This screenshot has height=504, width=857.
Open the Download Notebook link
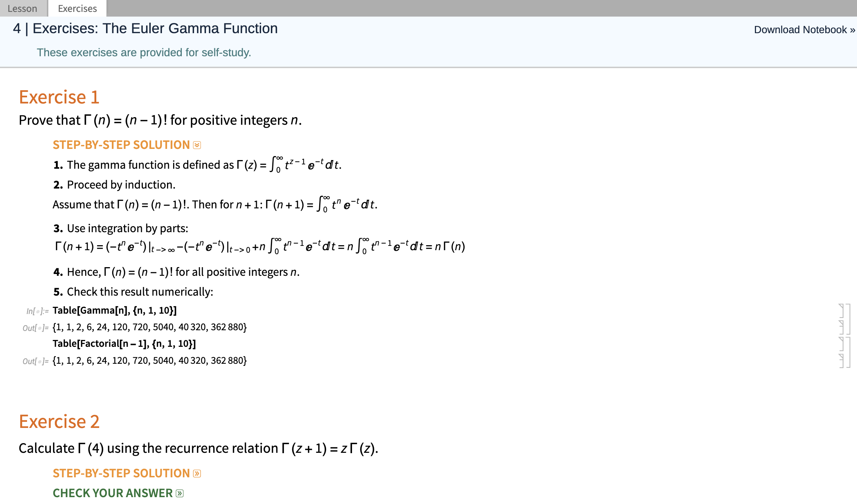pyautogui.click(x=804, y=30)
